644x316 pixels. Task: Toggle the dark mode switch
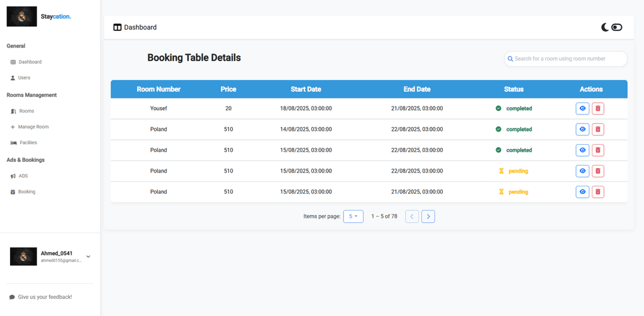(617, 27)
